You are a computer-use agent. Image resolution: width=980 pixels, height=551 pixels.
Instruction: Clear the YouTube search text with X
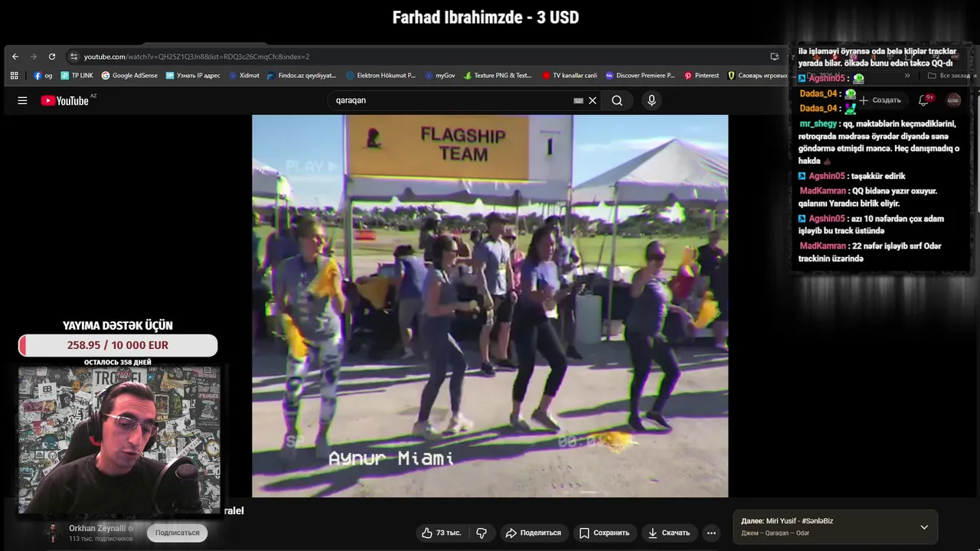pos(593,100)
